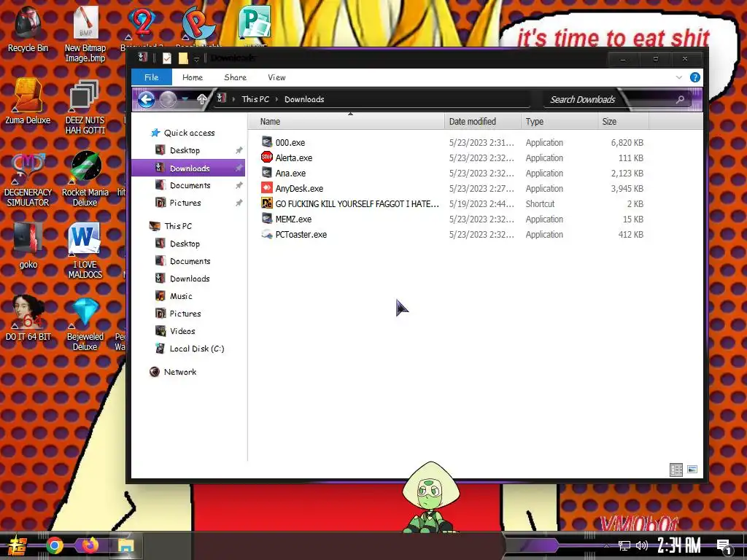Launch Rocket Mania Deluxe shortcut
This screenshot has width=747, height=560.
point(85,179)
